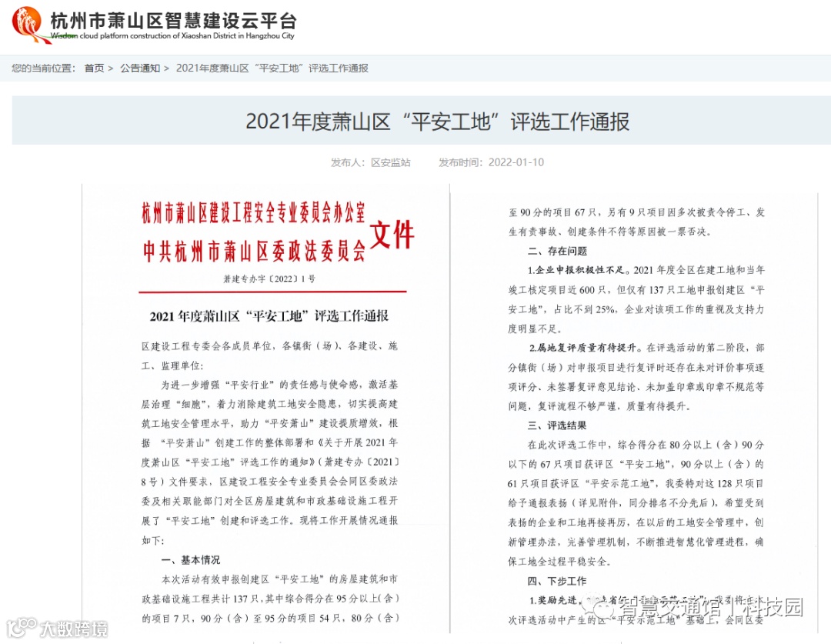Image resolution: width=831 pixels, height=644 pixels.
Task: Click section heading 一、基本情况
Action: 191,560
